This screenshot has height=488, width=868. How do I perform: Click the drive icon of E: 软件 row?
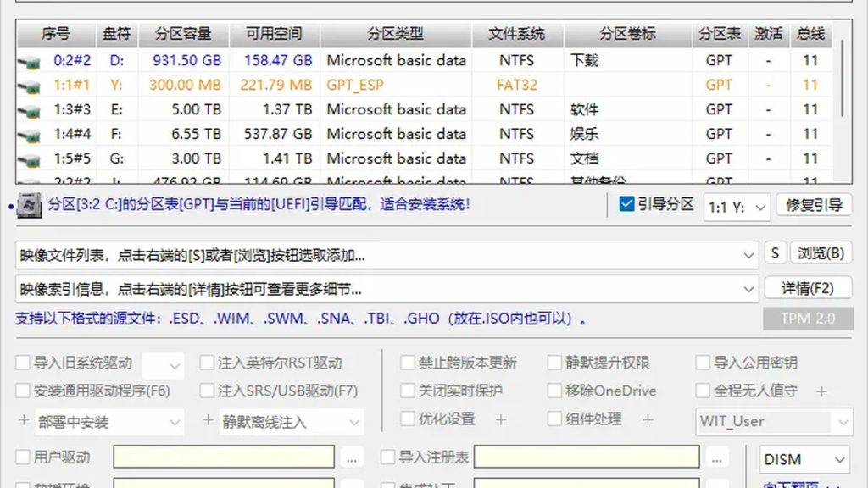(29, 111)
